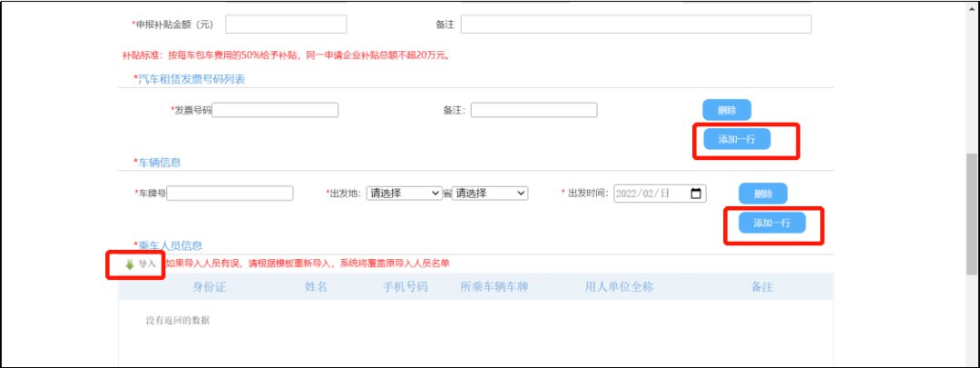Click the 用人单位全称 column header
Image resolution: width=980 pixels, height=368 pixels.
(x=619, y=287)
